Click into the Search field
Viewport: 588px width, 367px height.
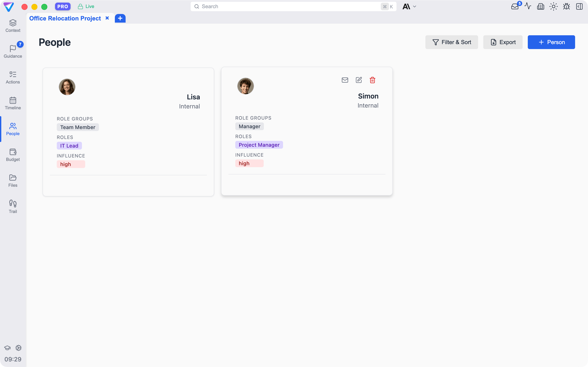coord(286,6)
